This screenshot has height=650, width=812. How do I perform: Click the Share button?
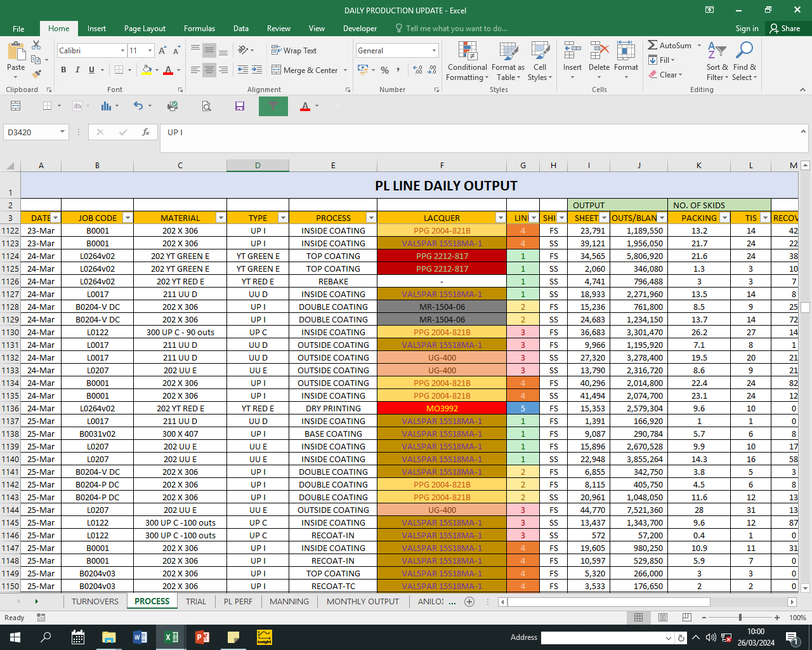click(785, 29)
